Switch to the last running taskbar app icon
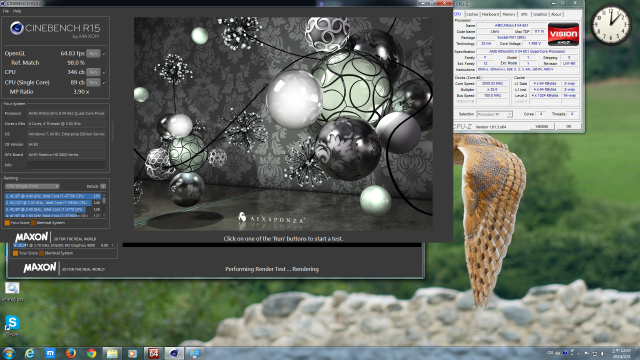The width and height of the screenshot is (640, 360). pyautogui.click(x=195, y=353)
